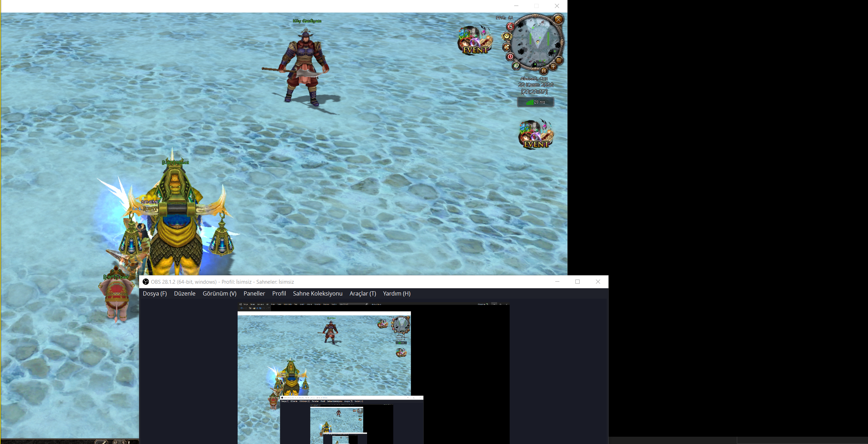Click the 'Köy Gardiyanı' name label
Screen dimensions: 868x444
[307, 21]
